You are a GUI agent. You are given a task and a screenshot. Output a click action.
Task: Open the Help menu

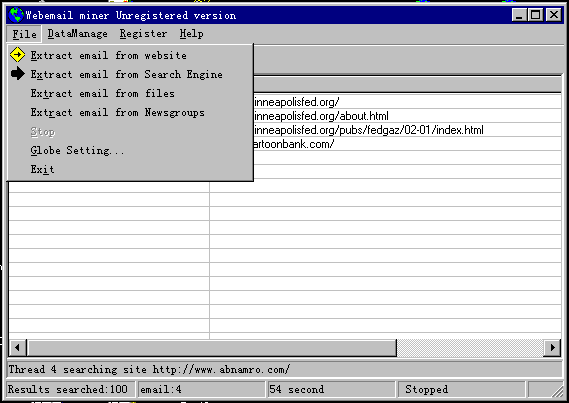pos(191,34)
